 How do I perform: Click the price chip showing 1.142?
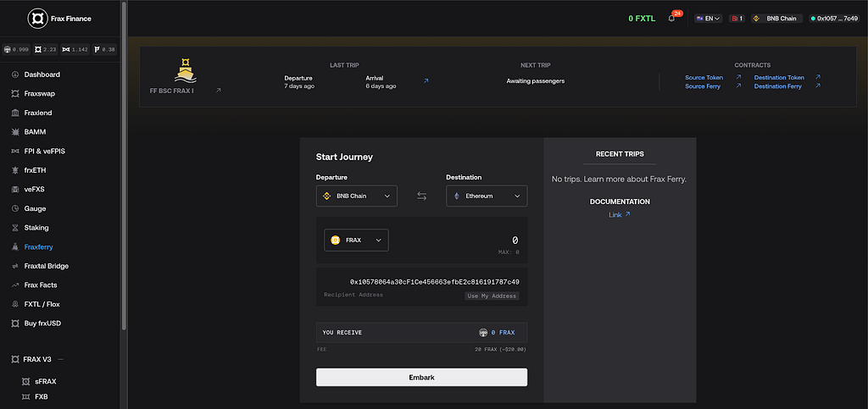tap(75, 49)
